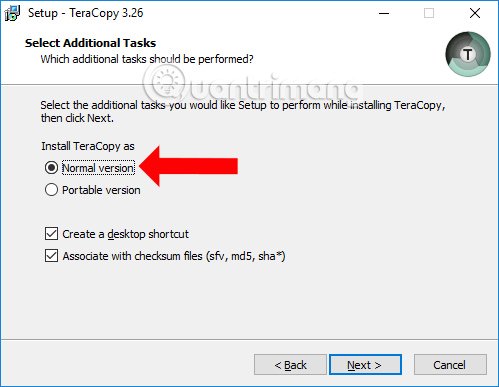Click the Select Additional Tasks heading

tap(90, 43)
